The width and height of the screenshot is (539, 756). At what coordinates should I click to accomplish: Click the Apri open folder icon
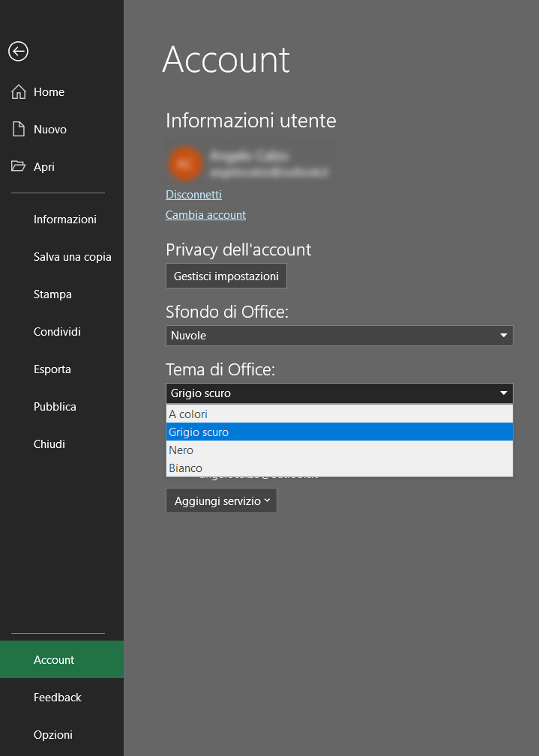[x=18, y=166]
